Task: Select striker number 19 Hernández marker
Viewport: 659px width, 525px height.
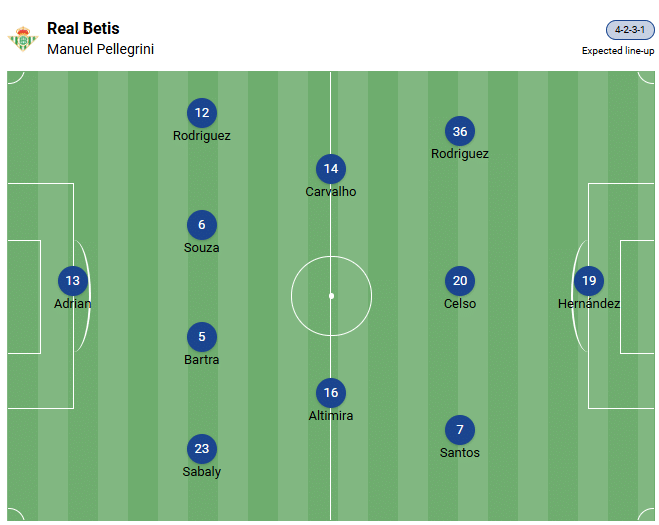Action: 589,281
